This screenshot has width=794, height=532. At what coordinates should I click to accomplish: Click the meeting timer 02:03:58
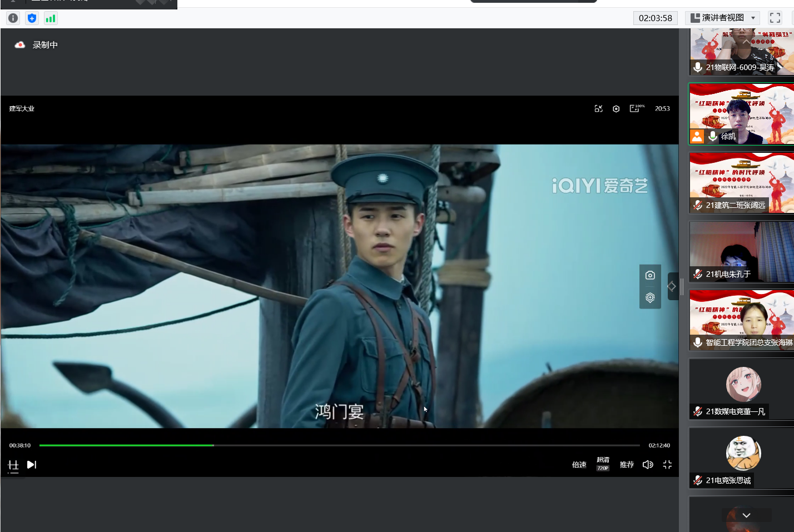click(656, 18)
